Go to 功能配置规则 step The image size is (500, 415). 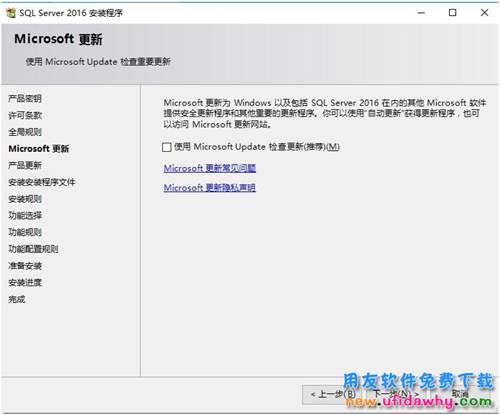pos(33,249)
